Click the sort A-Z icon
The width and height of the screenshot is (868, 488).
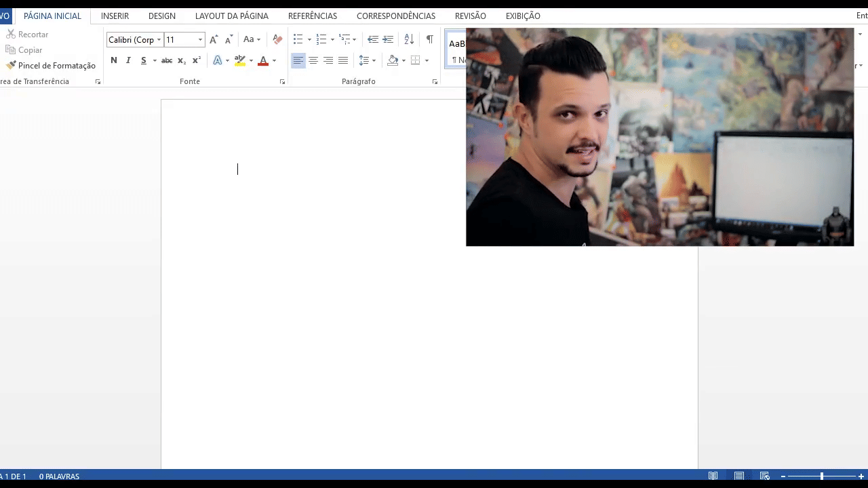[x=409, y=39]
